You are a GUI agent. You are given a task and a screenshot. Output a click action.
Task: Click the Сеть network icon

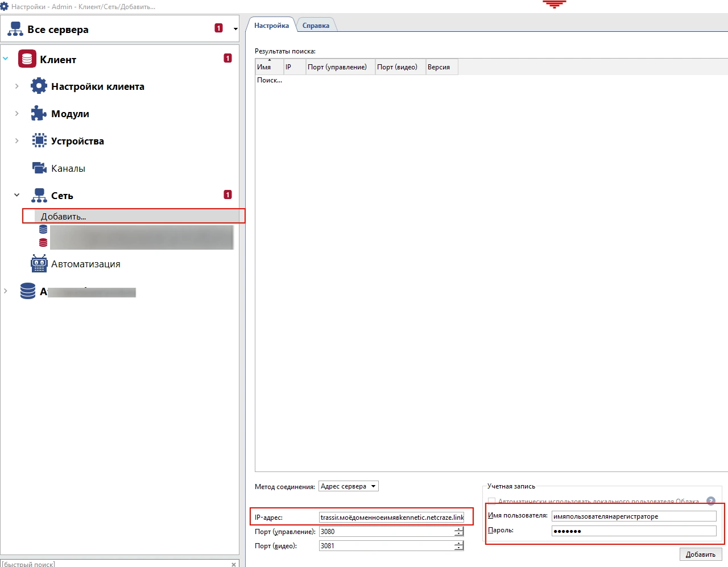click(x=39, y=196)
